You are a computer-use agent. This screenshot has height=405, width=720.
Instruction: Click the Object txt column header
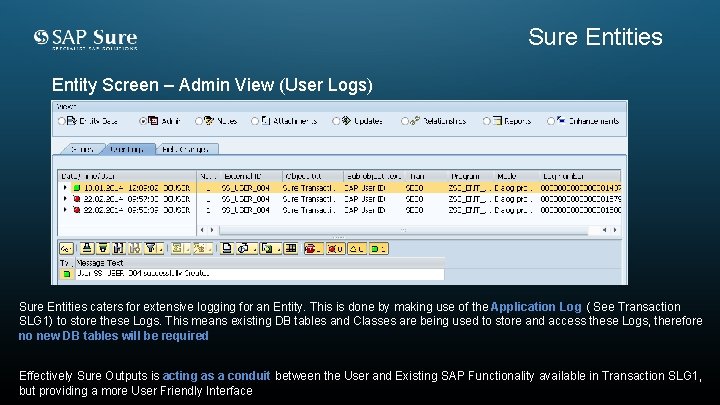coord(313,176)
